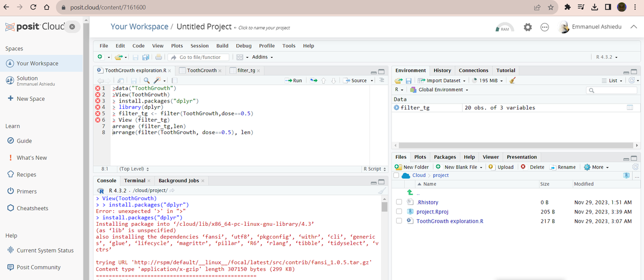Open Global Environment selector dropdown

tap(440, 90)
